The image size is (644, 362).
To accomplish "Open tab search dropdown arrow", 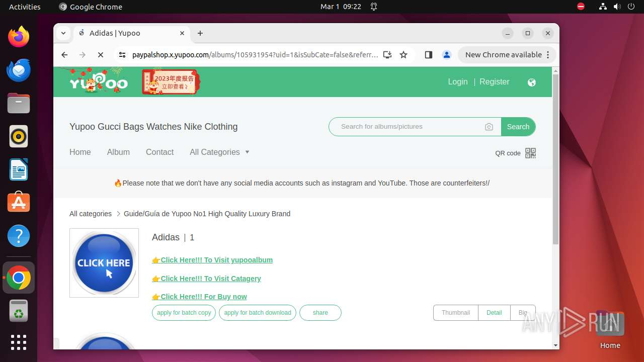I will 63,33.
